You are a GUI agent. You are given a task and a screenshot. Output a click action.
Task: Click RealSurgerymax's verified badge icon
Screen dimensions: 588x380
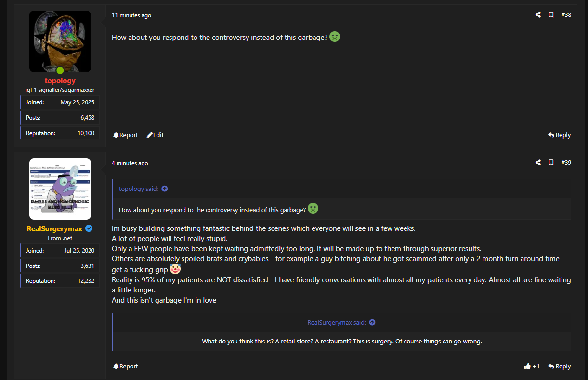(x=89, y=229)
